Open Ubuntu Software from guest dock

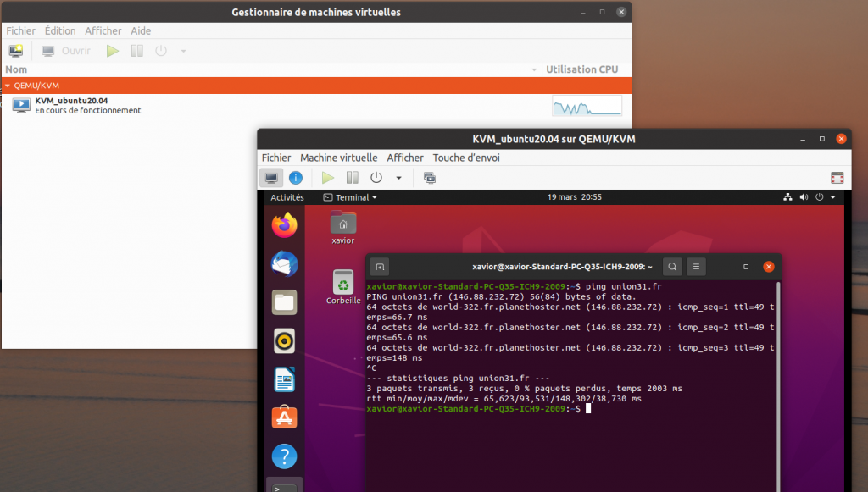pos(285,417)
